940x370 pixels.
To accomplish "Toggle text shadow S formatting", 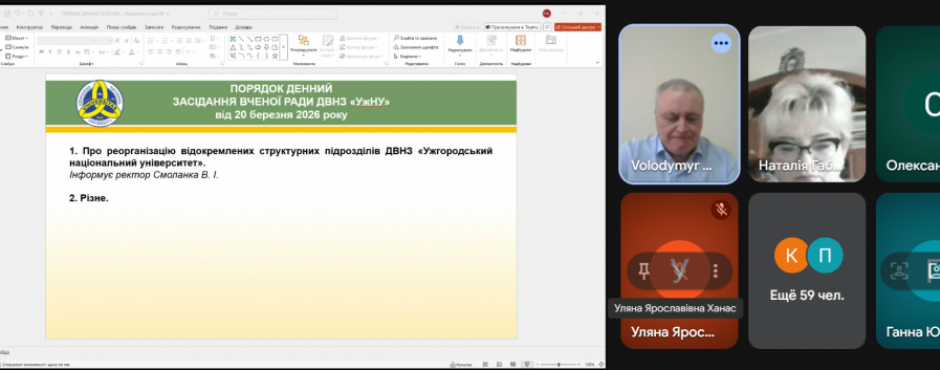I will [68, 52].
